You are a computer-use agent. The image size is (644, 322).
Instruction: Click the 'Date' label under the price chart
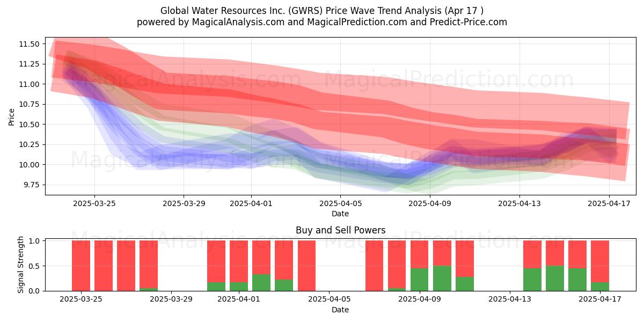coord(340,214)
